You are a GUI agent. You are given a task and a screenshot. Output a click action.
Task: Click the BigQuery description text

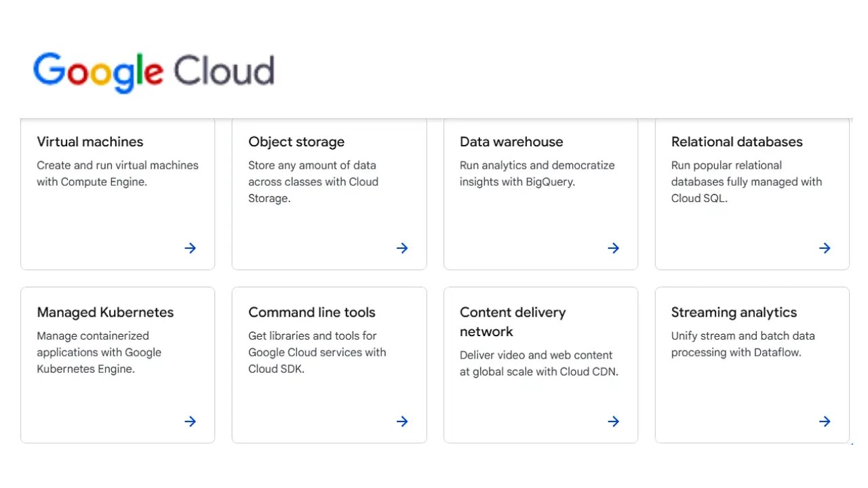pos(537,174)
